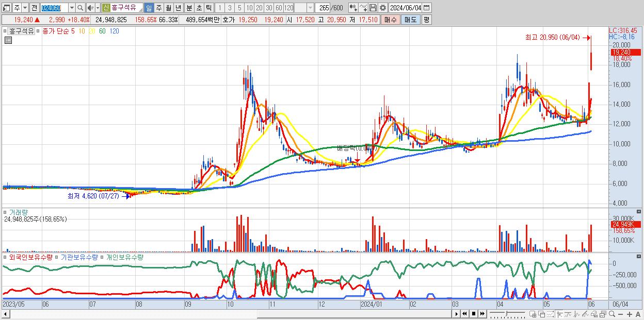Click the replay speed slider handle
The height and width of the screenshot is (320, 644).
[x=506, y=313]
